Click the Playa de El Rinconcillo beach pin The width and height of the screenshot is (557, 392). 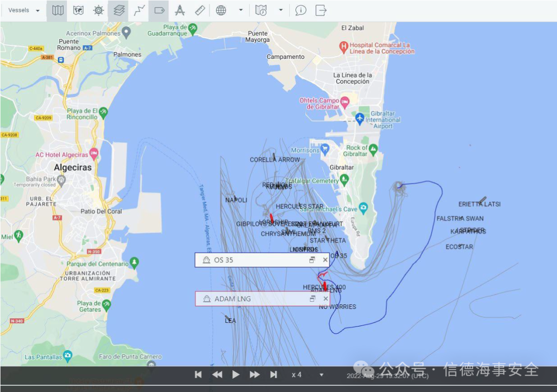click(103, 112)
